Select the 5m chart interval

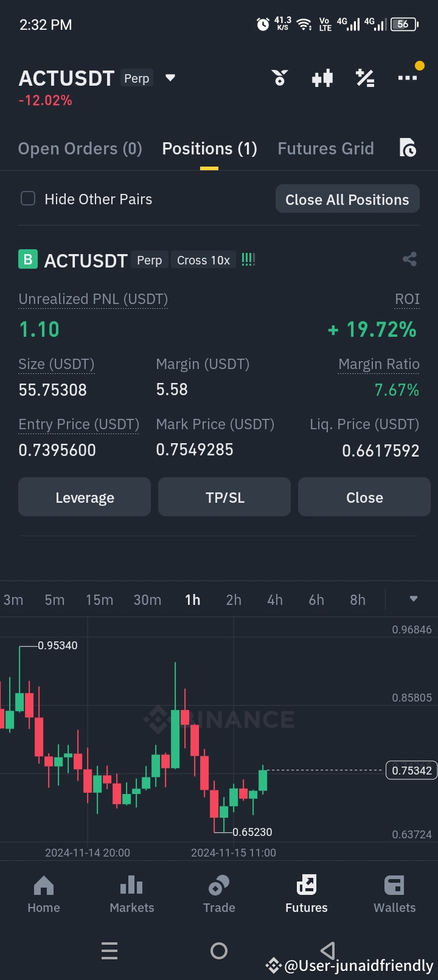(54, 600)
